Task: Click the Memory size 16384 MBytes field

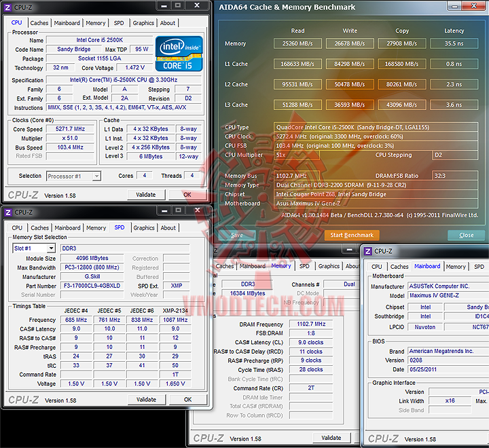Action: (x=247, y=293)
